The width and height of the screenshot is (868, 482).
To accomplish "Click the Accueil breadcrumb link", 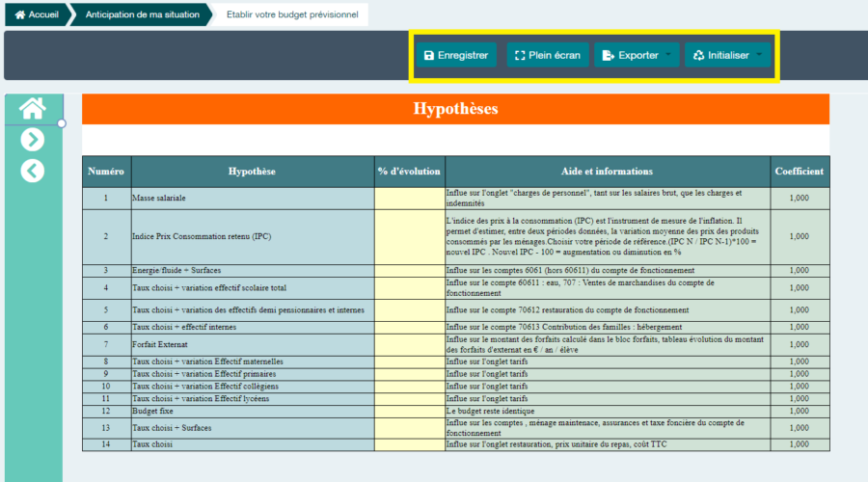I will pos(37,14).
